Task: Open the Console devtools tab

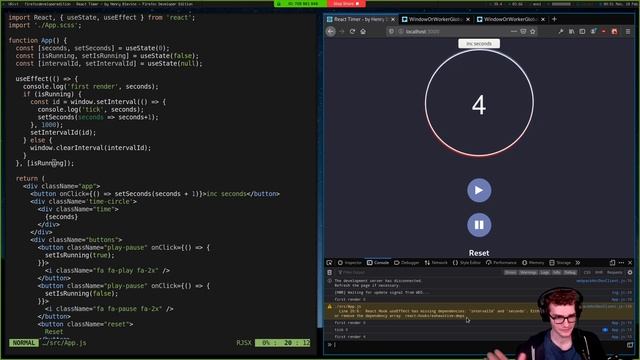Action: coord(378,262)
